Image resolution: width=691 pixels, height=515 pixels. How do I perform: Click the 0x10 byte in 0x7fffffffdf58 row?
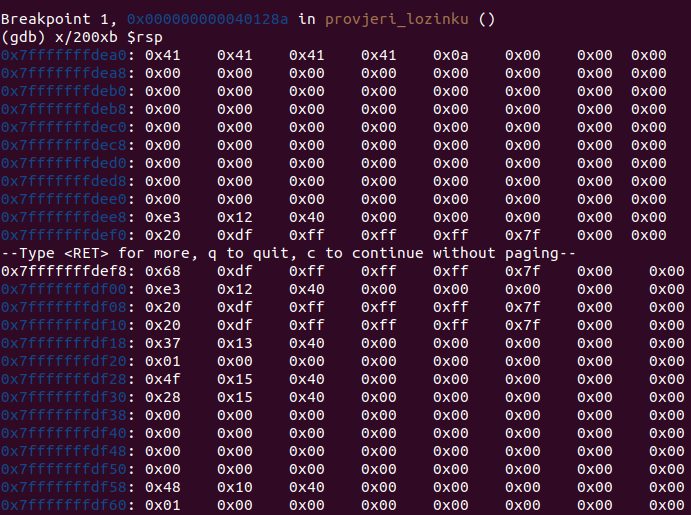point(234,487)
